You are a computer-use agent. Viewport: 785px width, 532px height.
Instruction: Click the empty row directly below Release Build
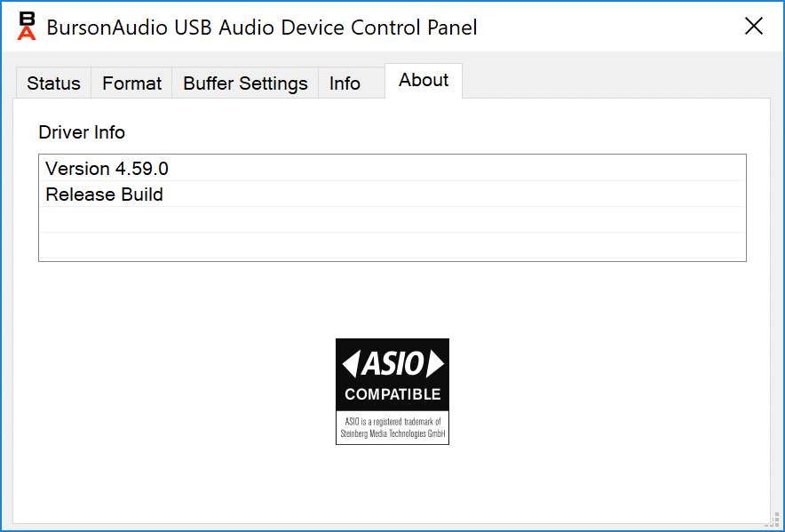tap(392, 220)
